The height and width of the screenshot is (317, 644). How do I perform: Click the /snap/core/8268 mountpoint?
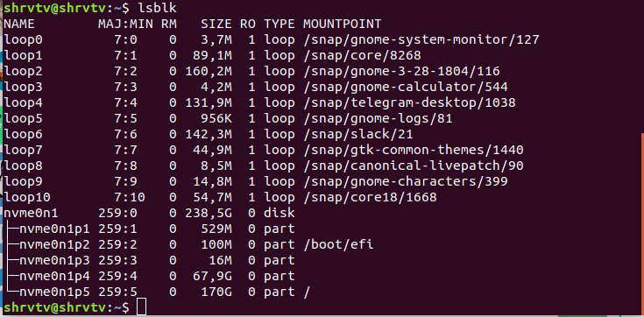(x=362, y=55)
